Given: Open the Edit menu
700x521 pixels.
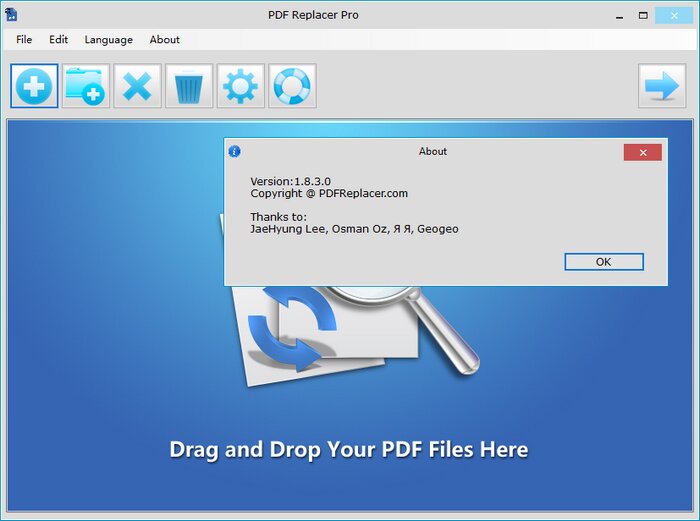Looking at the screenshot, I should click(x=58, y=40).
